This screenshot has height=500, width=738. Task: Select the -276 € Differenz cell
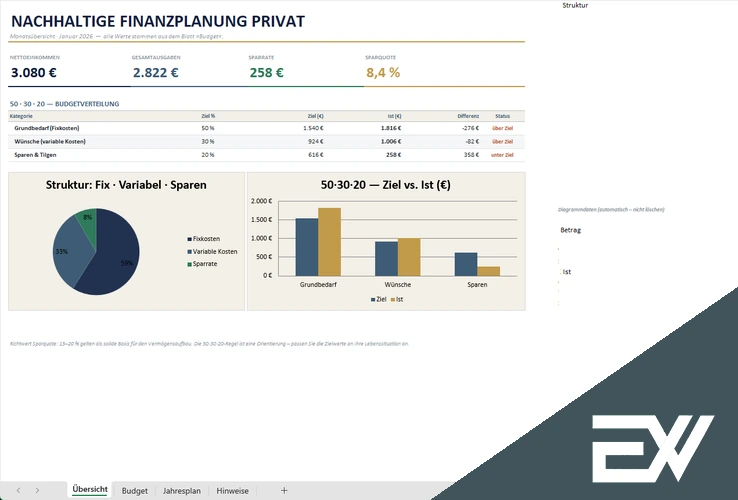tap(471, 128)
